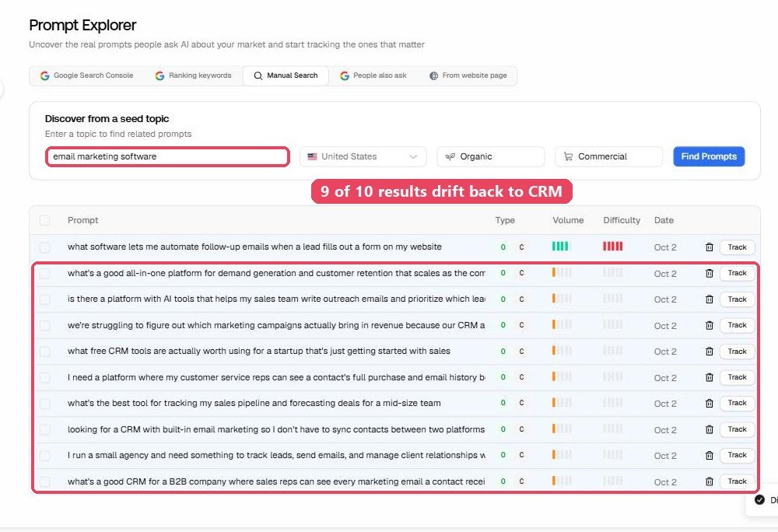This screenshot has width=778, height=532.
Task: Check the 'tracking my sales pipeline' row
Action: (44, 403)
